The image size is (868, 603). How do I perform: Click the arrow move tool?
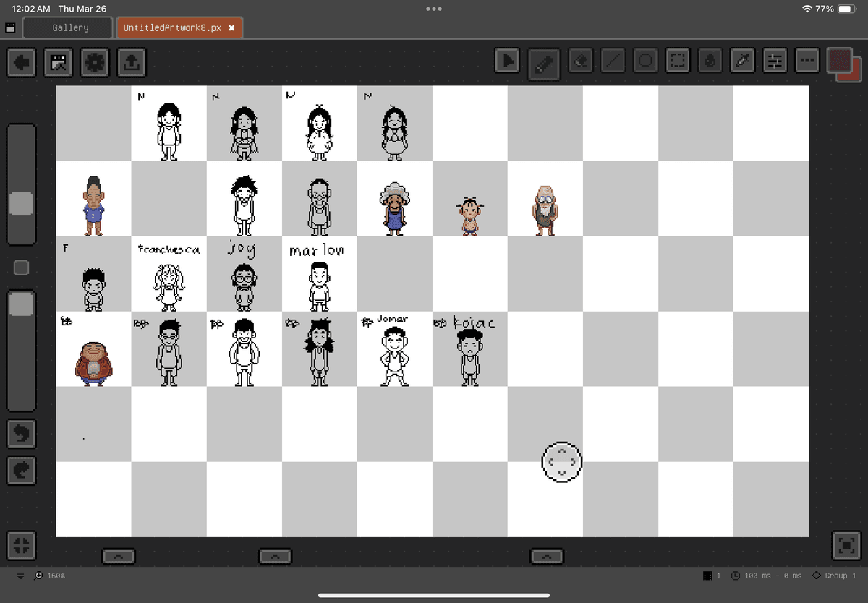coord(508,62)
